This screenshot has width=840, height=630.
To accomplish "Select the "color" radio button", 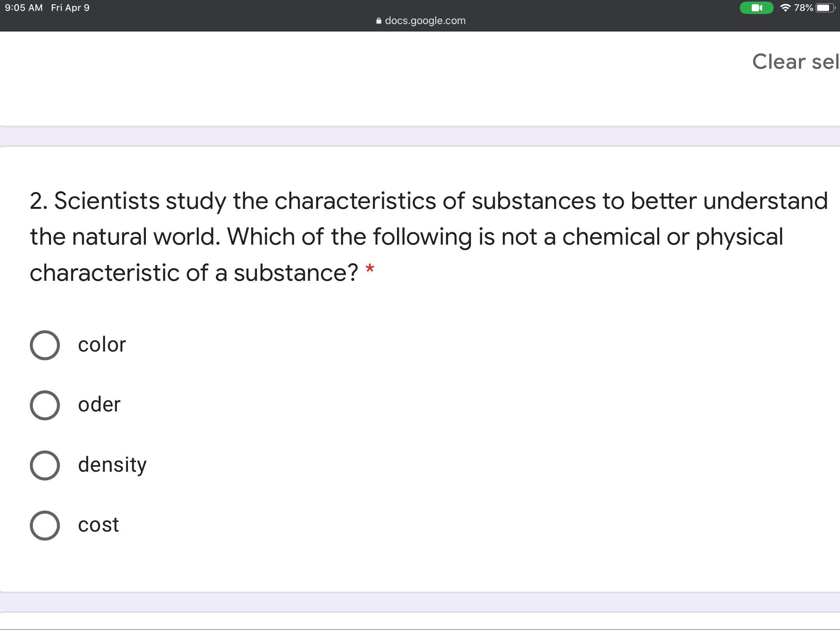I will coord(45,345).
